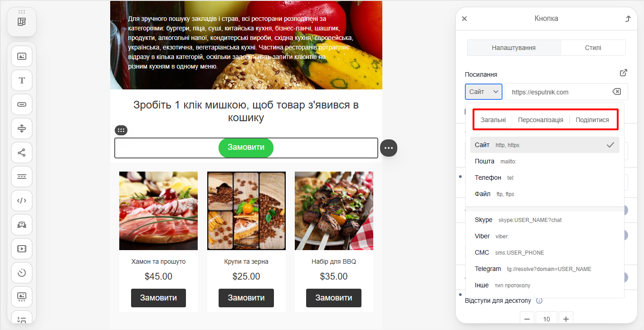
Task: Choose the Video block icon
Action: tap(22, 249)
